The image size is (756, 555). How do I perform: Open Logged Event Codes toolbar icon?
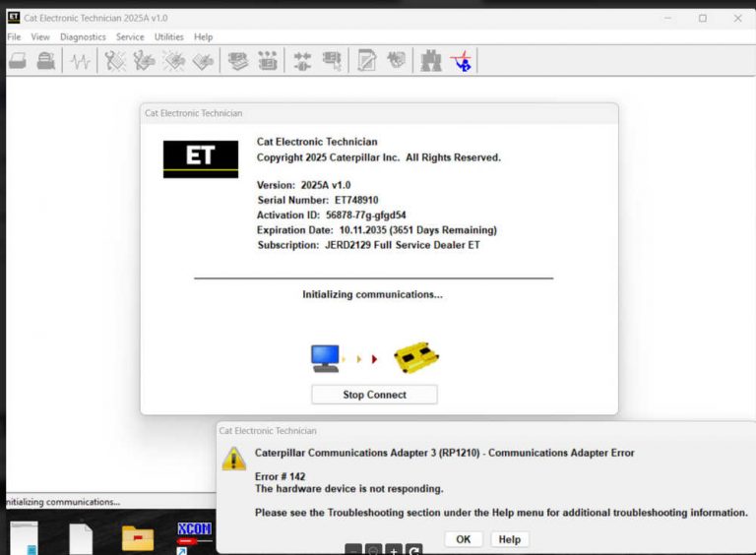[x=203, y=61]
